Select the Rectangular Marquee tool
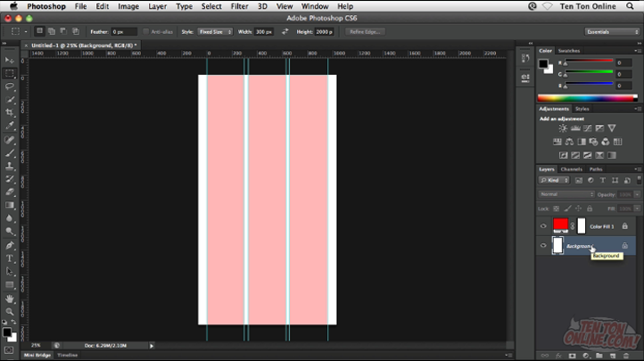This screenshot has height=361, width=644. coord(10,73)
